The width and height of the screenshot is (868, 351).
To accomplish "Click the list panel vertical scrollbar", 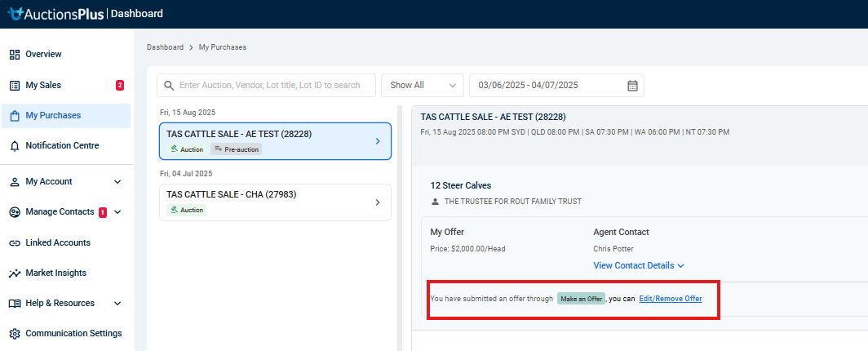I will 399,228.
